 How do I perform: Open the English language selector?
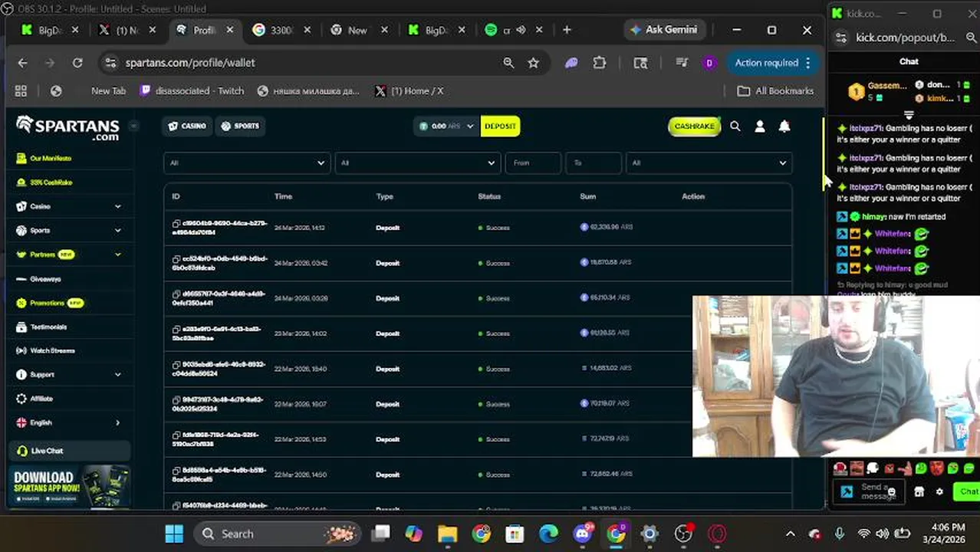69,422
